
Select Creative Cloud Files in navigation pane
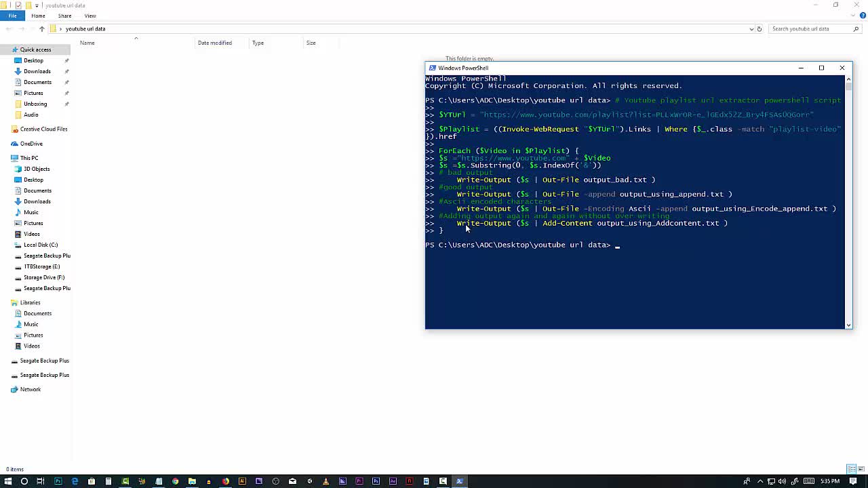pyautogui.click(x=43, y=129)
